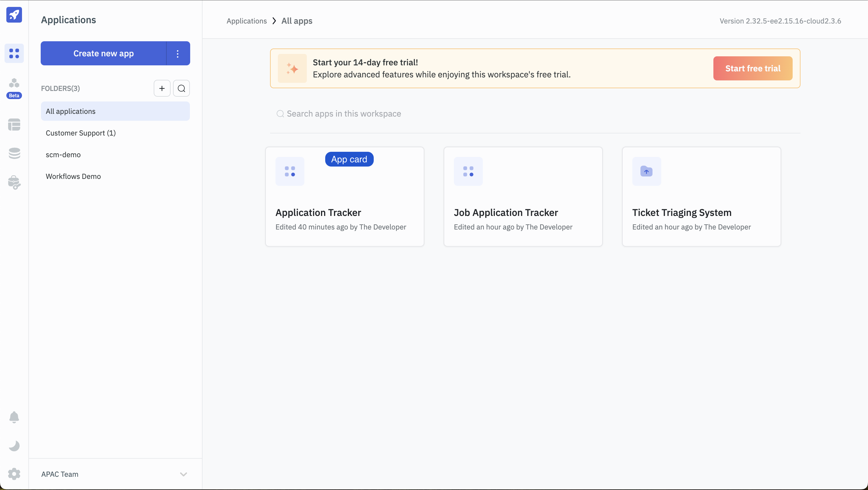Select the scm-demo folder

(x=63, y=155)
